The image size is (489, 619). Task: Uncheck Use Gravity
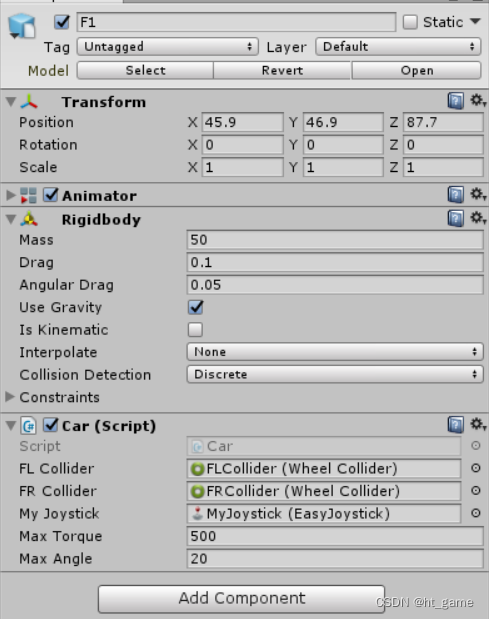(195, 307)
